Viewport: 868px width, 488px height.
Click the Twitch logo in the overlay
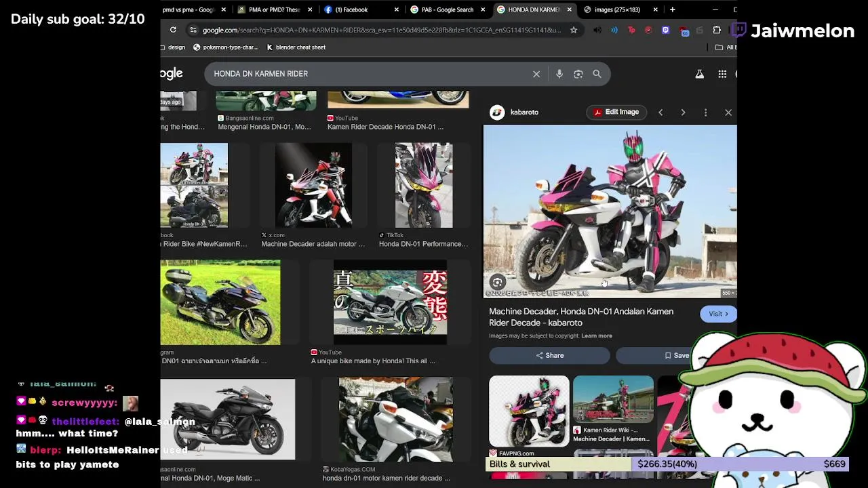tap(738, 30)
